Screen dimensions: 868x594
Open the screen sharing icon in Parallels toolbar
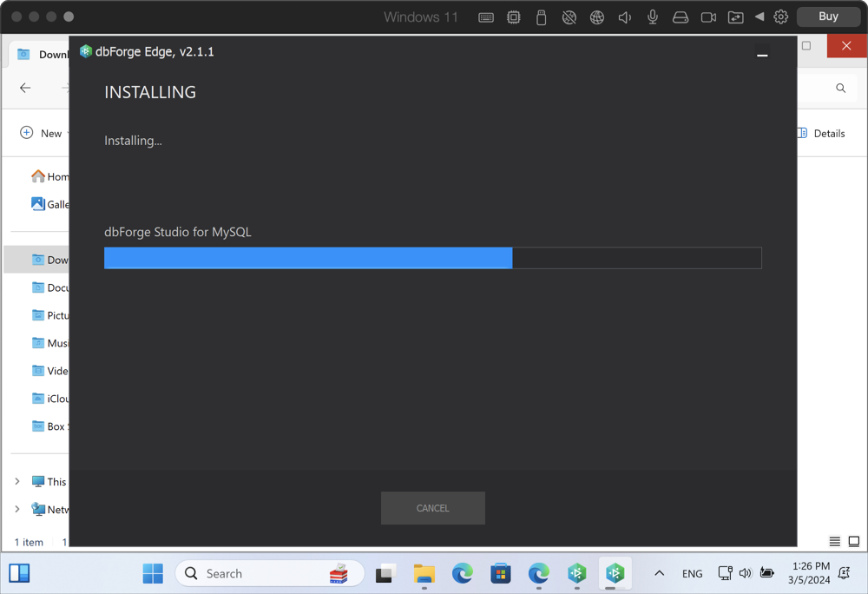tap(736, 17)
